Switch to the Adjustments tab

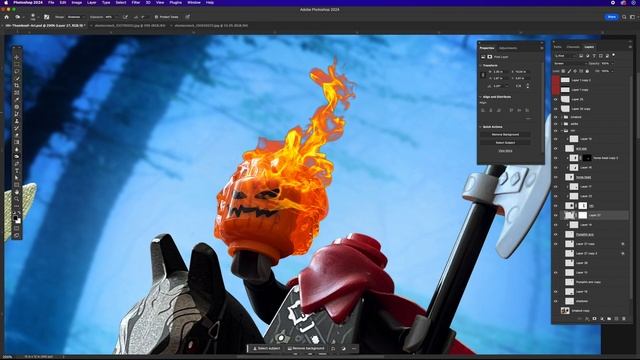(x=508, y=48)
